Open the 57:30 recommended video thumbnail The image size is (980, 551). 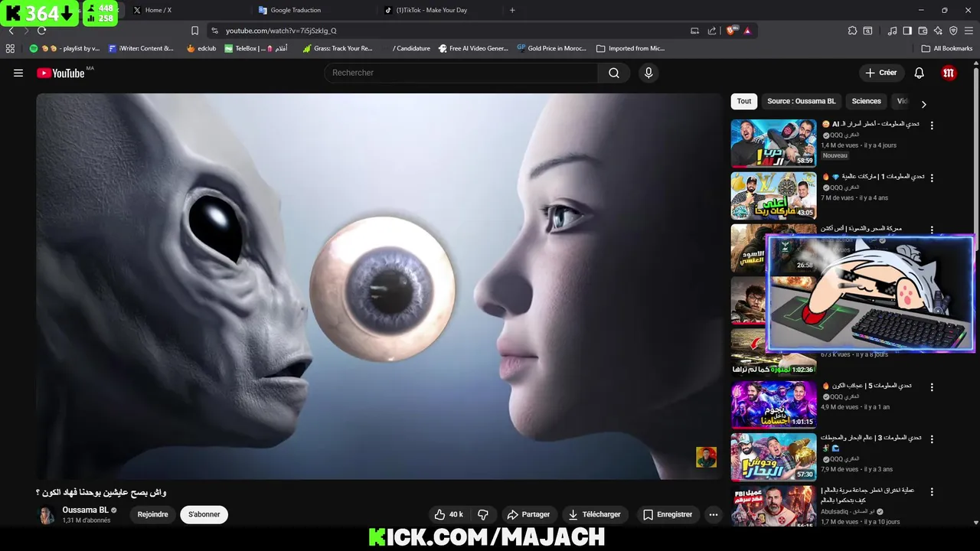[x=773, y=457]
